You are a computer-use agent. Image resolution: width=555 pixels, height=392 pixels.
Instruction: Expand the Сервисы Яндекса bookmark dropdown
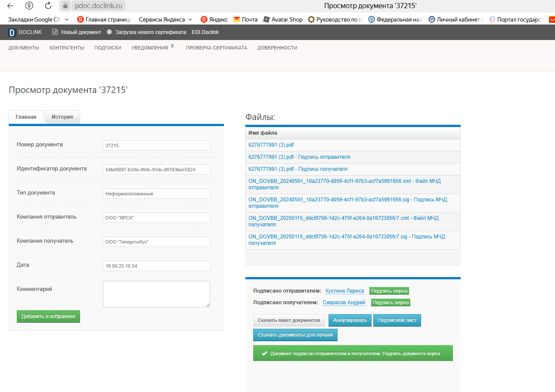[x=165, y=19]
